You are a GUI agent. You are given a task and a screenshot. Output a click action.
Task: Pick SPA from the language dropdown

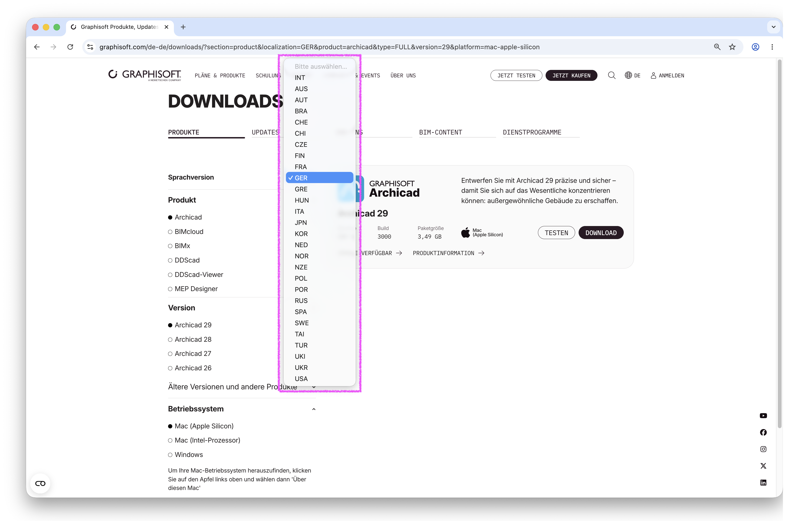click(x=319, y=312)
